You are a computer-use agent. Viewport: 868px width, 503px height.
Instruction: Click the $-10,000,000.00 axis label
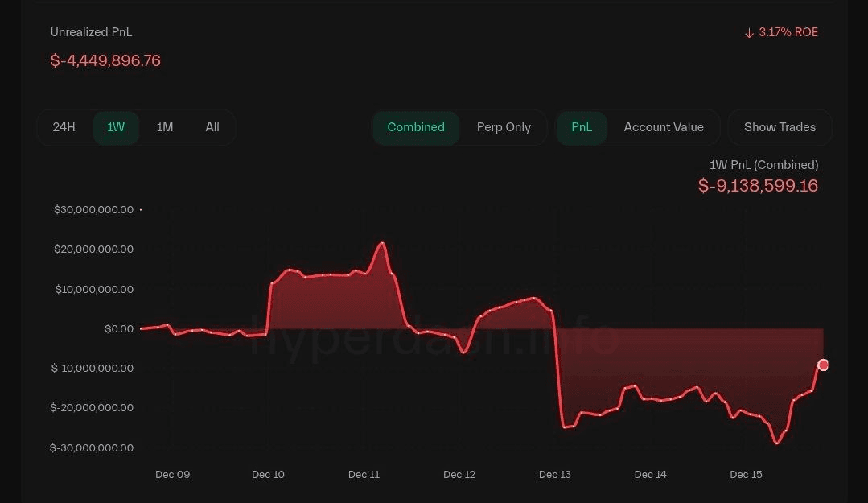pos(93,368)
